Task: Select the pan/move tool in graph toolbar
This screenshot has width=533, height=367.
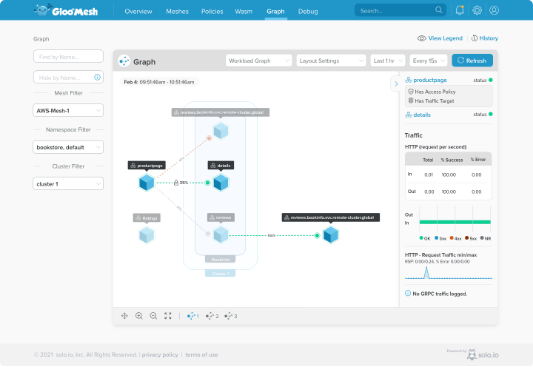Action: [x=124, y=316]
